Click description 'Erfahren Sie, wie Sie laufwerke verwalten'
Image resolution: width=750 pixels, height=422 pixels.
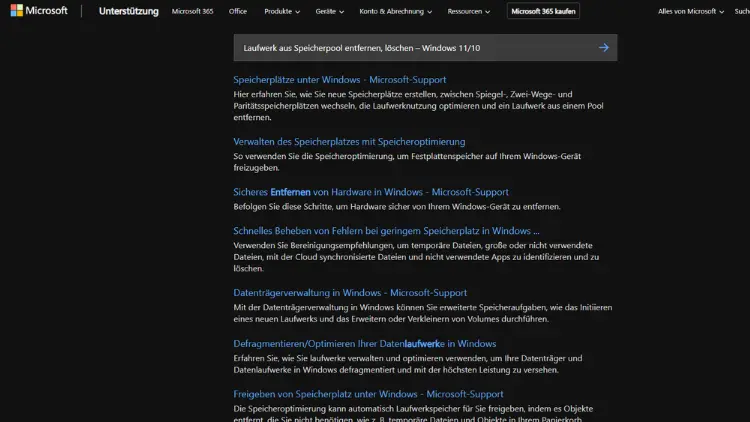(x=408, y=364)
